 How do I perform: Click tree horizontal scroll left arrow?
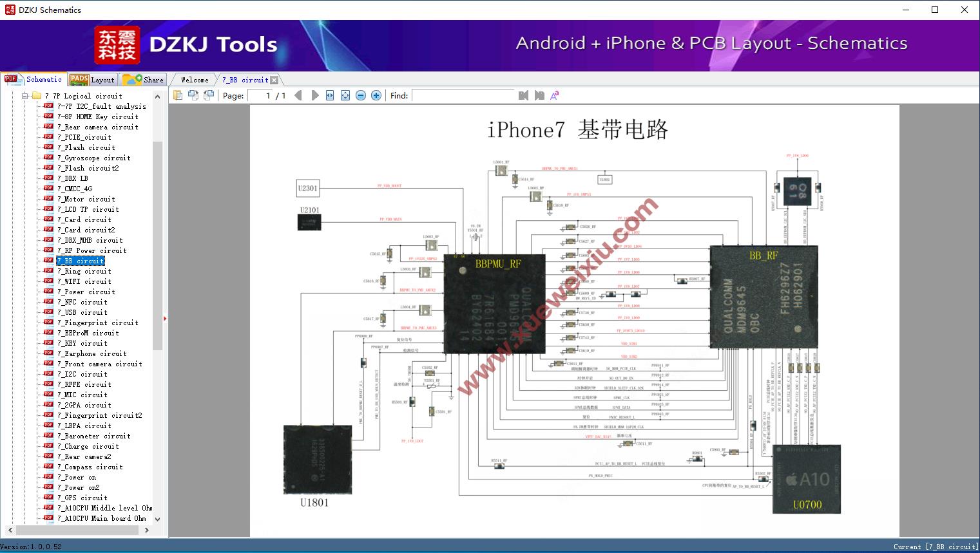9,530
